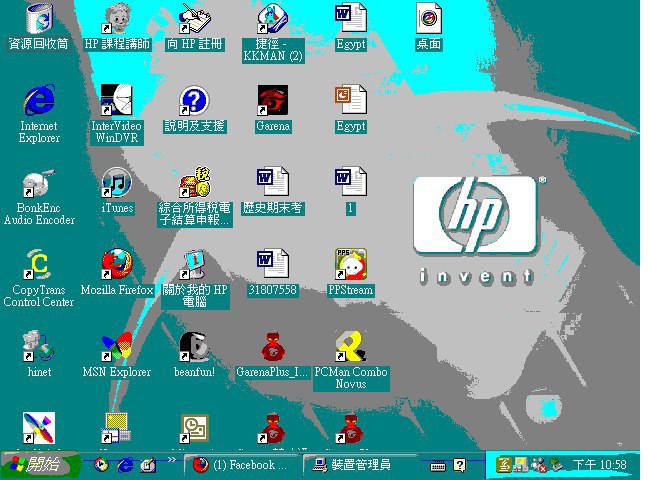Click the second tray icon next to the IME icon
Image resolution: width=649 pixels, height=480 pixels.
[x=521, y=465]
